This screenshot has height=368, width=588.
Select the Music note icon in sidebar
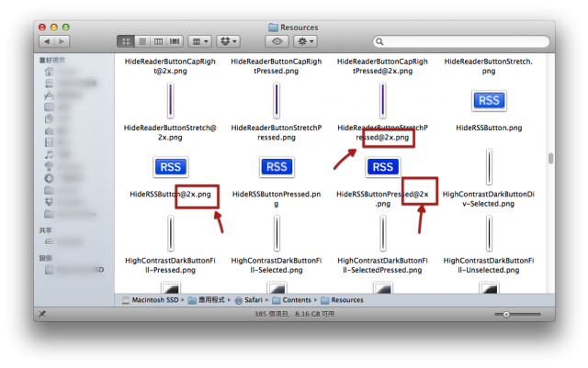pyautogui.click(x=49, y=155)
